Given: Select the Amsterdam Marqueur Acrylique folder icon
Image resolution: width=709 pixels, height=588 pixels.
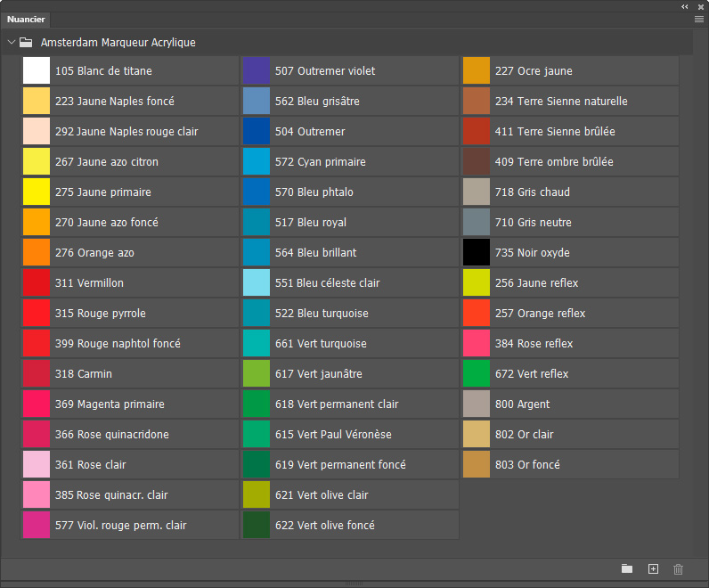Looking at the screenshot, I should [26, 42].
